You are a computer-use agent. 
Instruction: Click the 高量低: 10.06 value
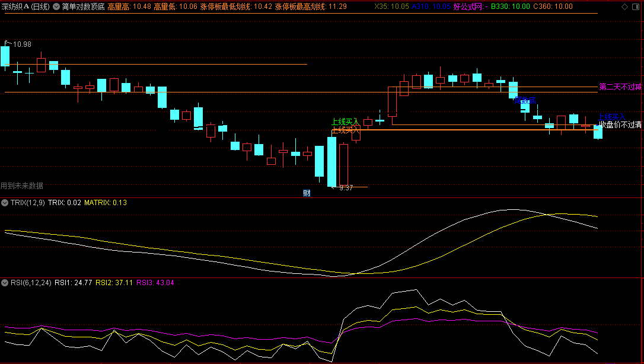(x=176, y=7)
